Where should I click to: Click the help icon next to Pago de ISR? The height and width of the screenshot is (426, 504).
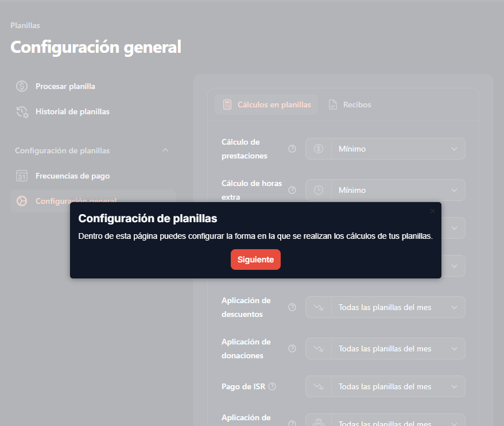point(272,386)
